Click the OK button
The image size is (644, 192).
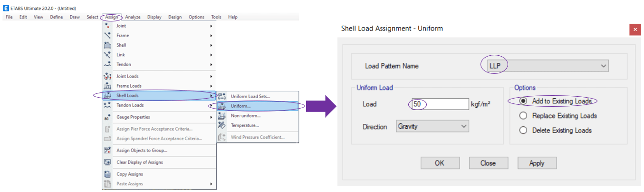(x=440, y=163)
